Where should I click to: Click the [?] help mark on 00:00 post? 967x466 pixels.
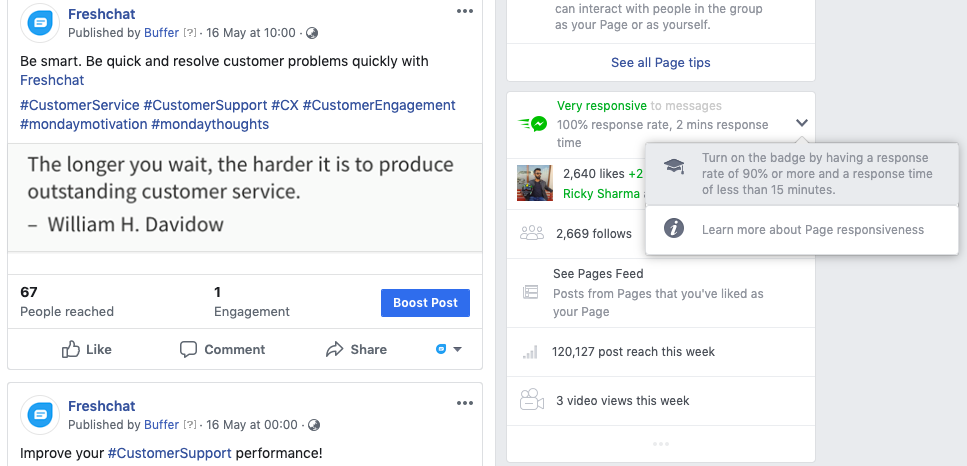coord(190,425)
